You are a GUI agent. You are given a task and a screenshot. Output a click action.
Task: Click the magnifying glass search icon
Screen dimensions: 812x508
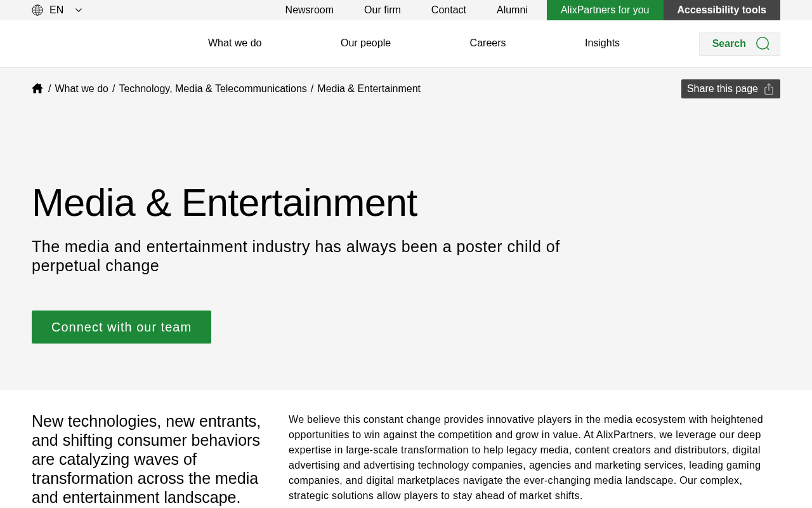[763, 44]
